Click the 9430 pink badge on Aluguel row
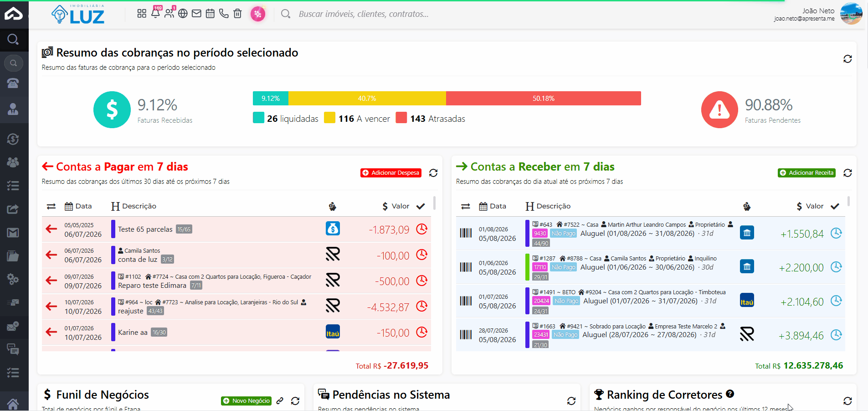868x411 pixels. pos(540,233)
